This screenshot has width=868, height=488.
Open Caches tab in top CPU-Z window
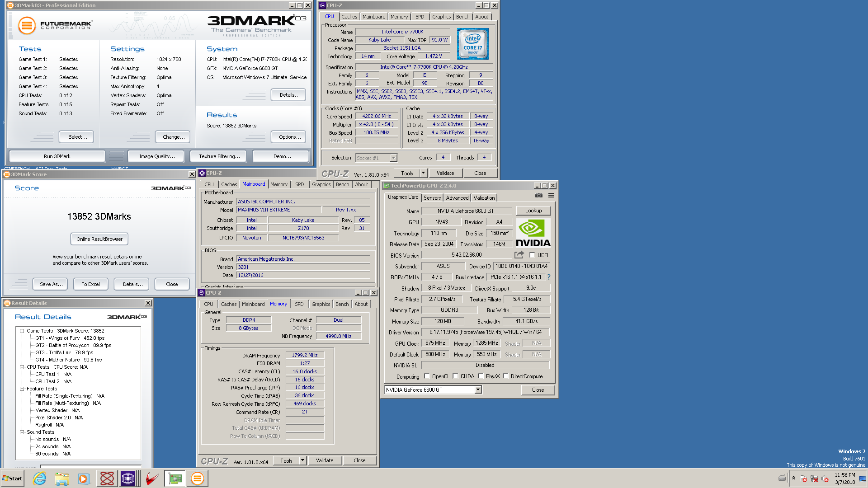tap(349, 17)
